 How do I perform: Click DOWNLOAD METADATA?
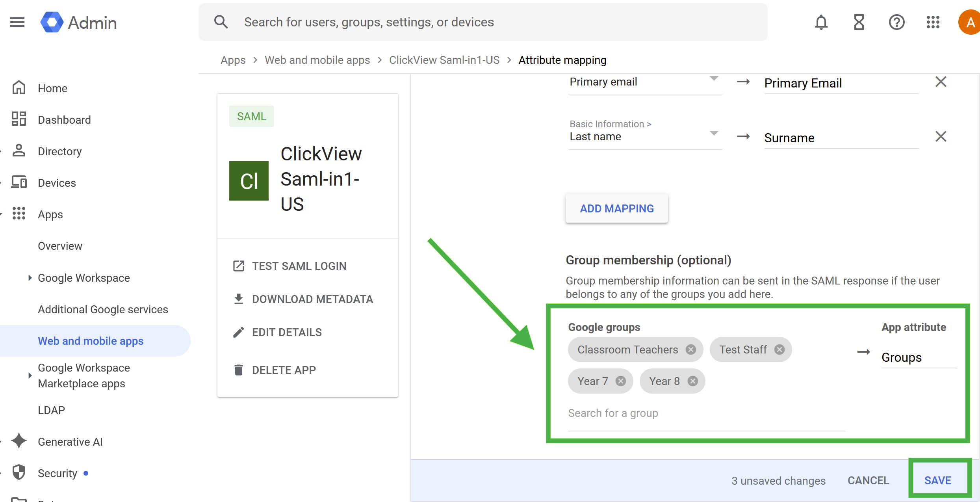303,299
